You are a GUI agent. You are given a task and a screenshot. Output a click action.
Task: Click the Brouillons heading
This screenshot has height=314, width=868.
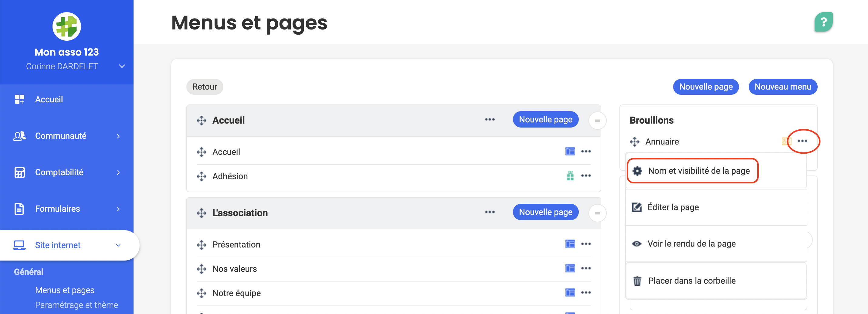(x=651, y=120)
